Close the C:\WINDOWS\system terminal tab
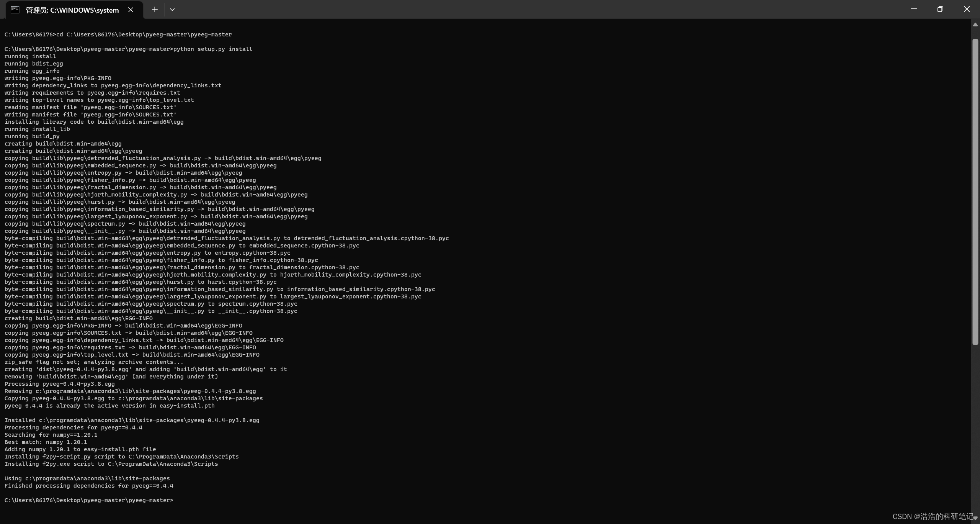 point(131,10)
